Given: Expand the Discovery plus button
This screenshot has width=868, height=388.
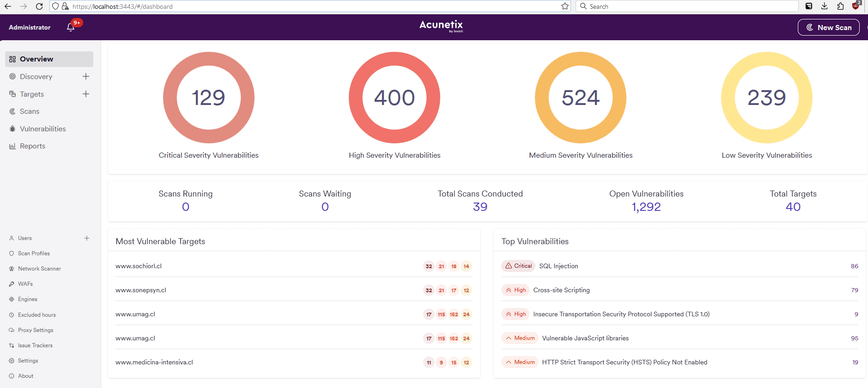Looking at the screenshot, I should coord(86,77).
